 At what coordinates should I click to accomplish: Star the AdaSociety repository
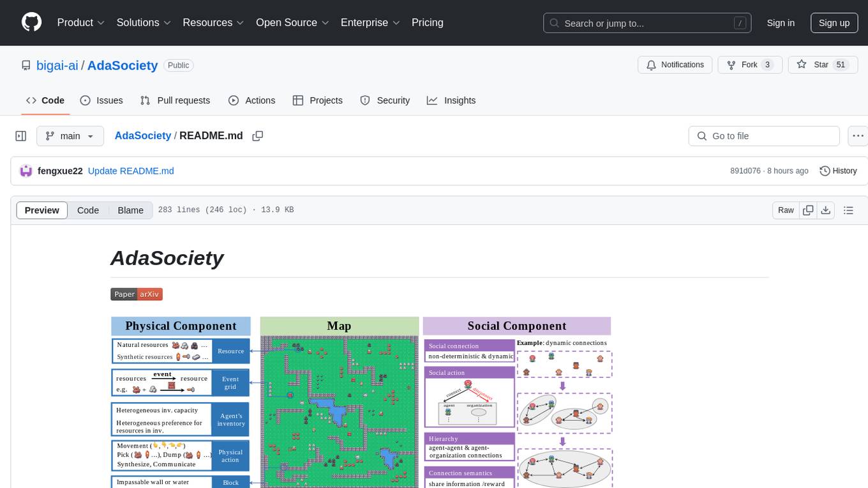tap(823, 65)
